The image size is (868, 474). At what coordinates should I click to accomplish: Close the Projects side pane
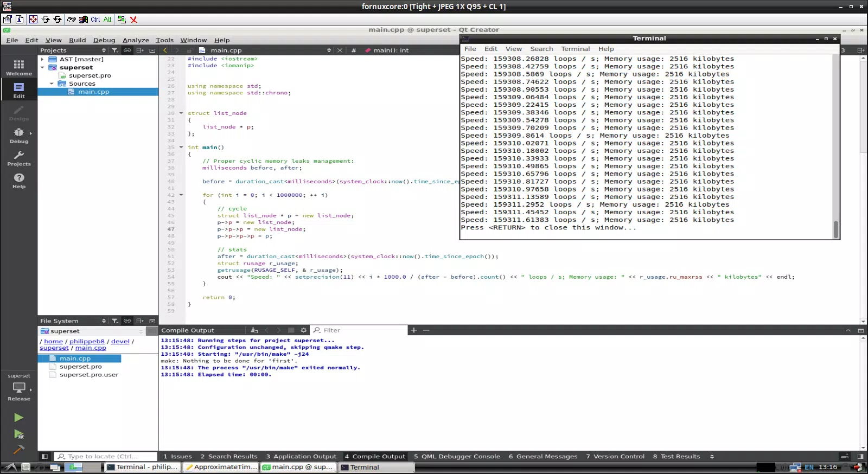pyautogui.click(x=152, y=50)
